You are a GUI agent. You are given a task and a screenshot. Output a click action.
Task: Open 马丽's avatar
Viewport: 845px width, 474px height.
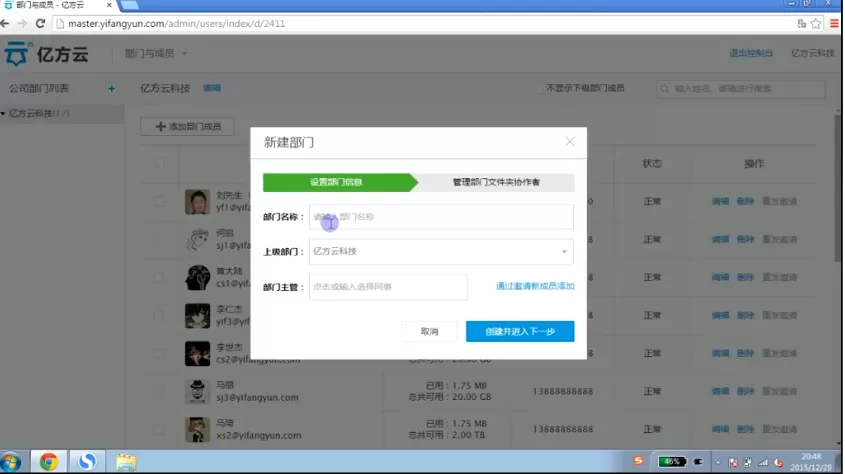coord(197,392)
